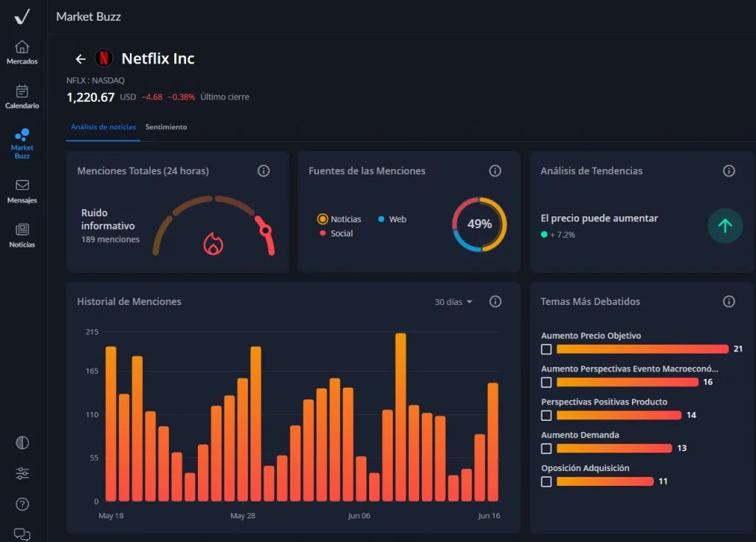The image size is (756, 542).
Task: Switch to the Sentimiento tab
Action: 166,127
